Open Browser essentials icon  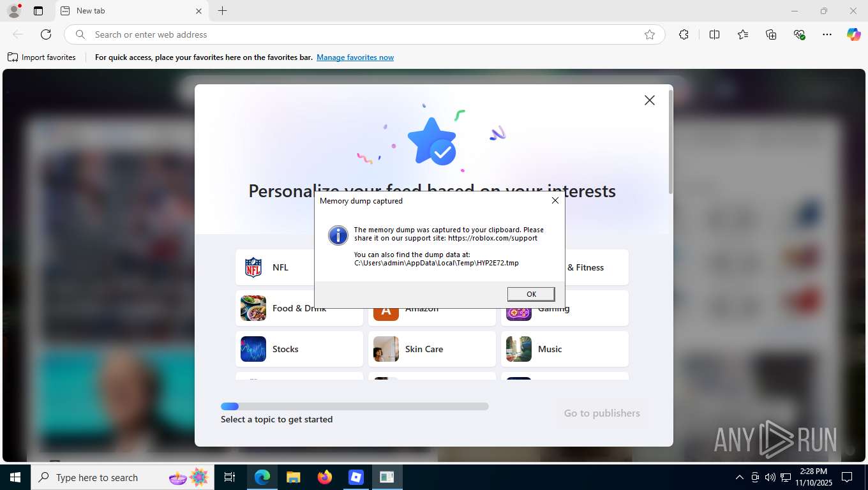point(799,34)
